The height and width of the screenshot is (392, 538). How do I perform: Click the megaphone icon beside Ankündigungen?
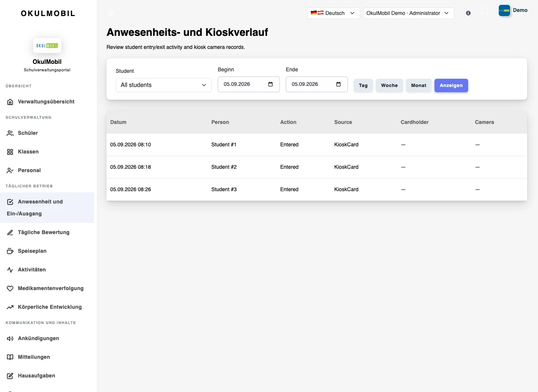(x=10, y=339)
